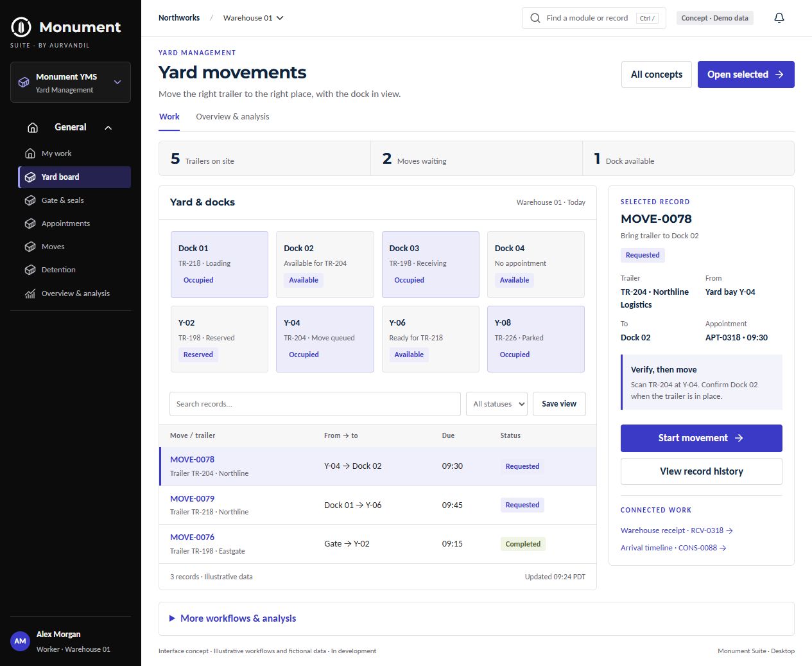Click the Moves waiting stat
The image size is (812, 666).
coord(476,159)
